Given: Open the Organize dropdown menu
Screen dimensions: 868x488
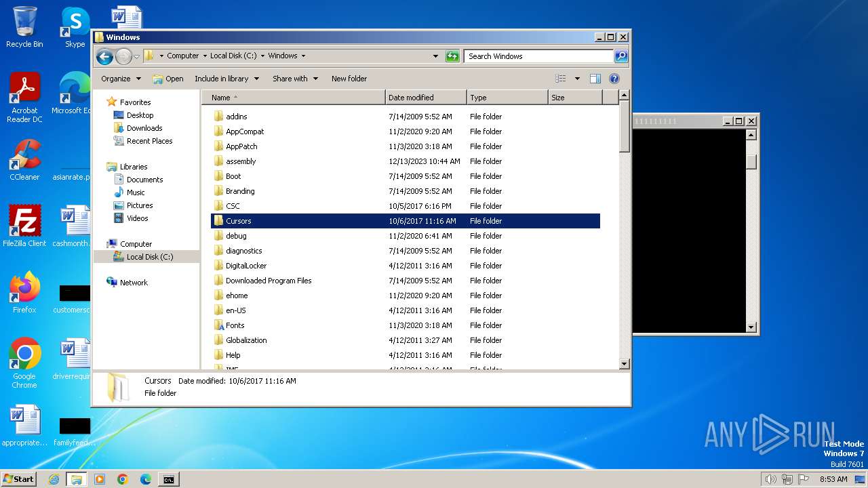Looking at the screenshot, I should pos(121,79).
